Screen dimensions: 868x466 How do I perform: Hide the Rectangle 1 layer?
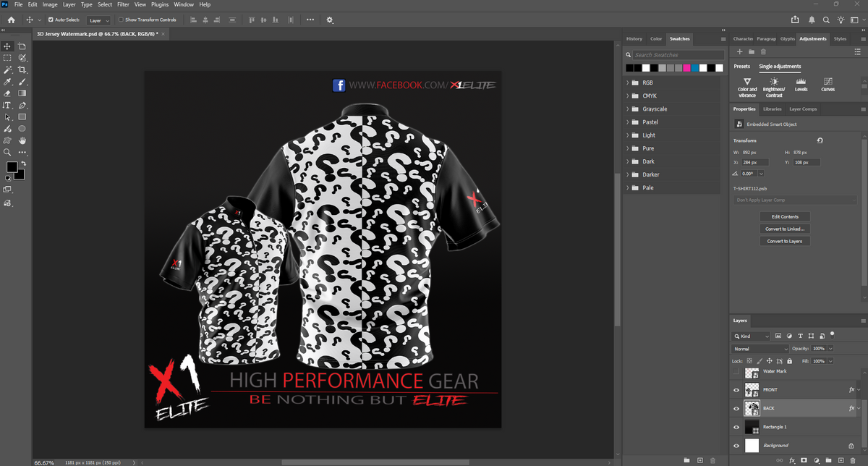pos(736,427)
